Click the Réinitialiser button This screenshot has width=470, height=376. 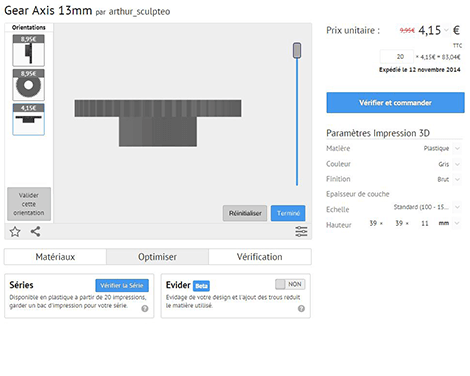(x=245, y=213)
